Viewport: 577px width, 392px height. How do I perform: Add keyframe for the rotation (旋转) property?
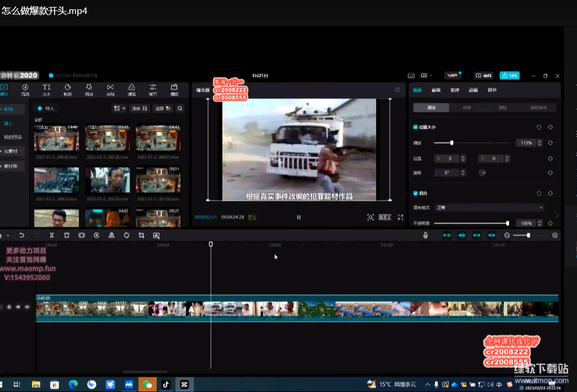(x=550, y=173)
